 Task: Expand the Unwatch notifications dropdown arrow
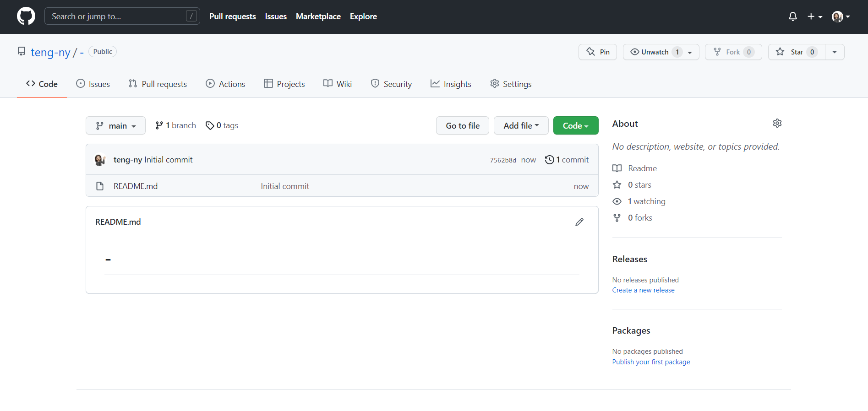690,52
